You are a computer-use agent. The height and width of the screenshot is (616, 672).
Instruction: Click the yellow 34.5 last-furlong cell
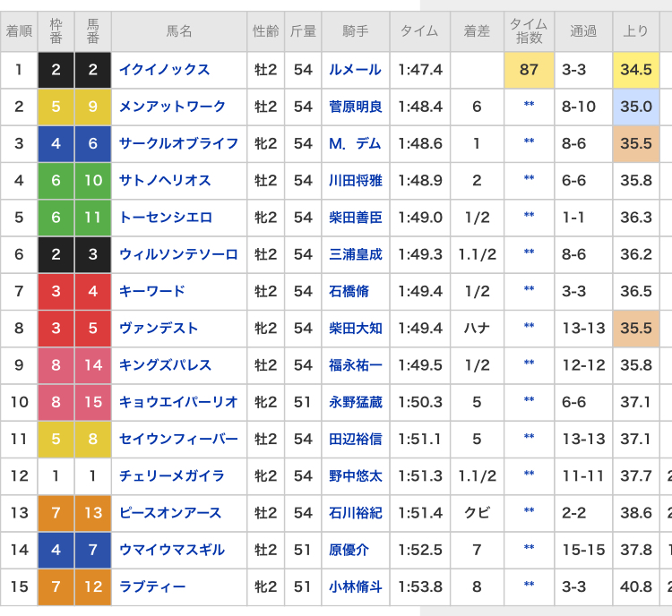636,70
